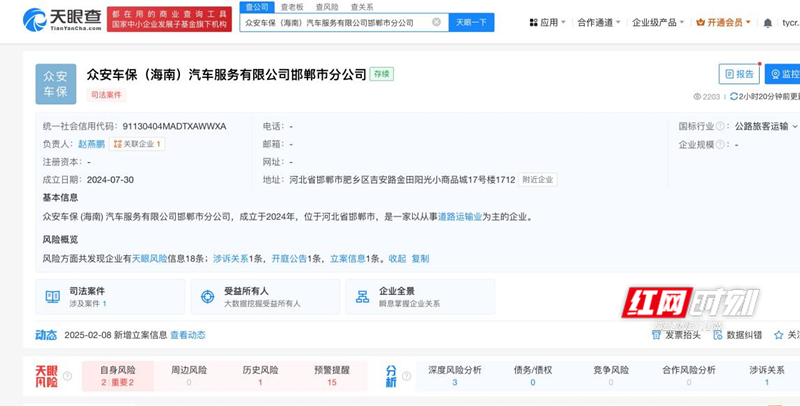Screen dimensions: 800x406
Task: Click the 报告 button
Action: (739, 74)
